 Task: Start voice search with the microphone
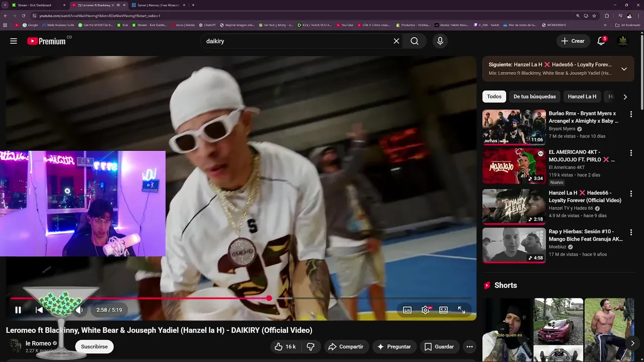[440, 41]
